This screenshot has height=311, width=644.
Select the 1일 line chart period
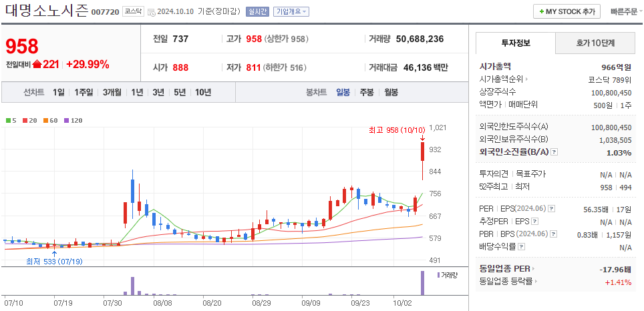(x=58, y=92)
